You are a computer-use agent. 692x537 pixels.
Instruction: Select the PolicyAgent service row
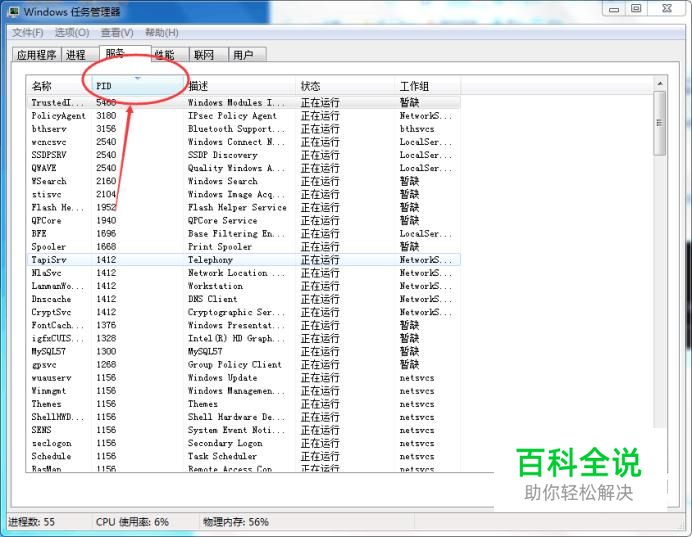(244, 116)
